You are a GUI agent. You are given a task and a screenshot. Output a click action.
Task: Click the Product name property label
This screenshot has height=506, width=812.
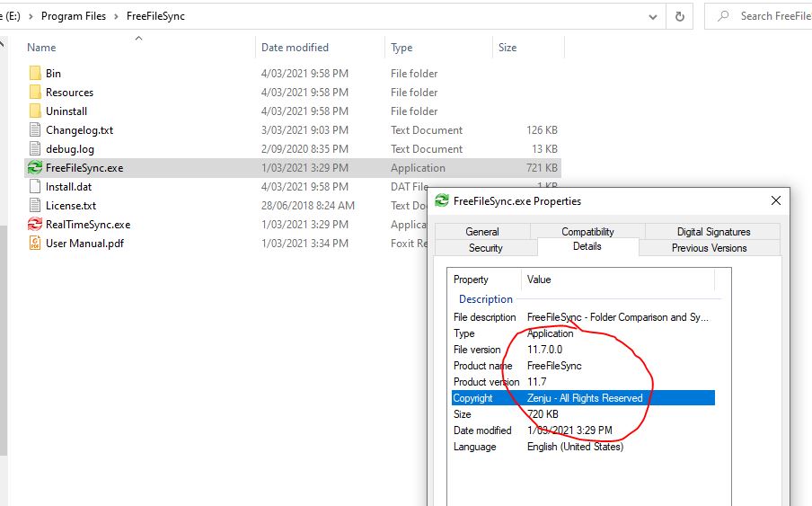click(x=482, y=366)
